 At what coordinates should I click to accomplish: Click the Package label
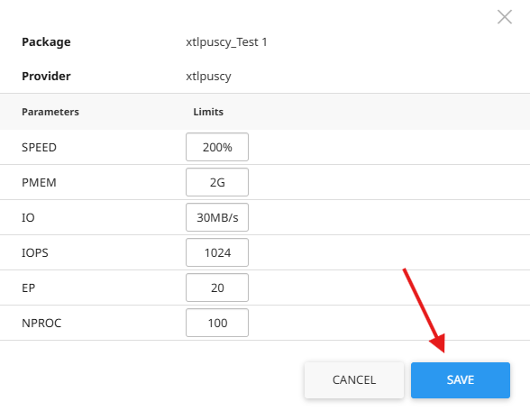[46, 41]
